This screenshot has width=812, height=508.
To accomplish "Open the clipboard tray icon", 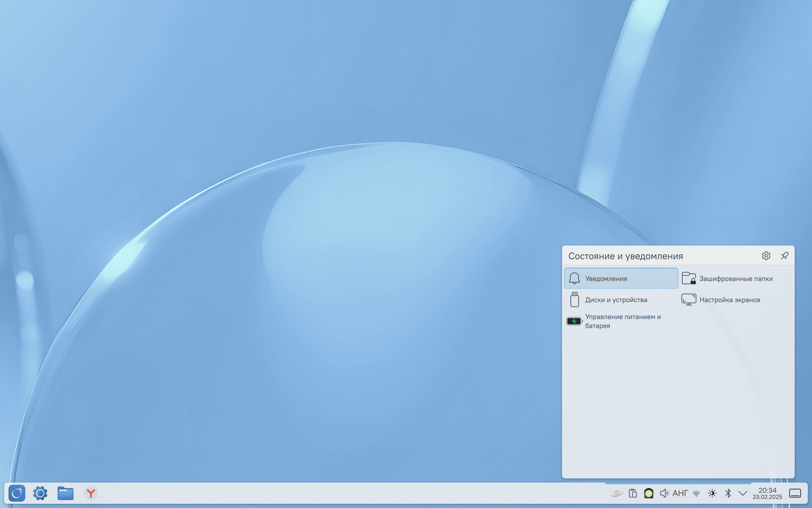I will pos(633,493).
